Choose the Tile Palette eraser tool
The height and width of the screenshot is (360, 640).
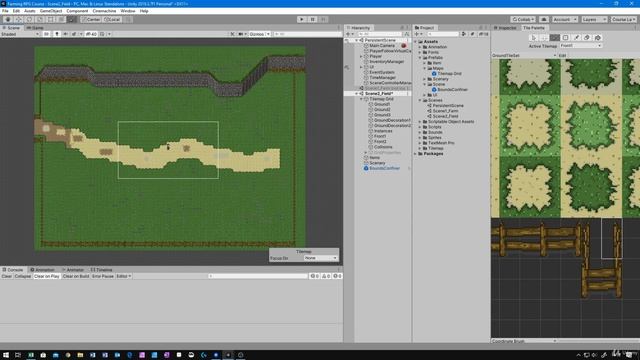587,38
